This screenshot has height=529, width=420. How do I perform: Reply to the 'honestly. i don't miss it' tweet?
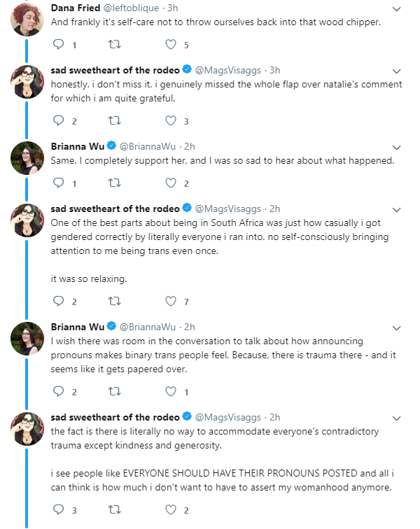(59, 120)
